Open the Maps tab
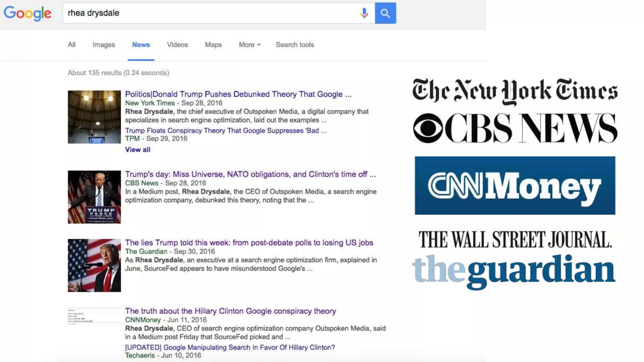This screenshot has height=362, width=644. [213, 45]
